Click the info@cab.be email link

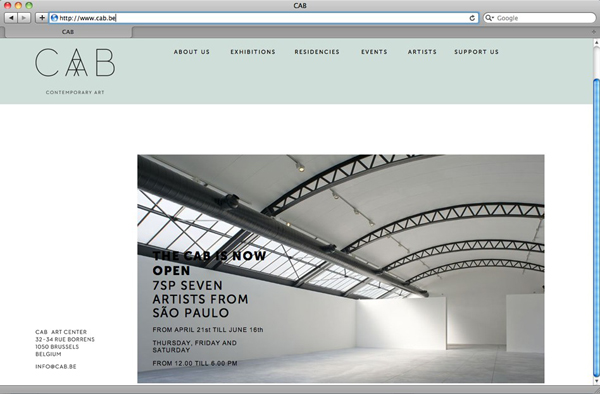point(56,366)
